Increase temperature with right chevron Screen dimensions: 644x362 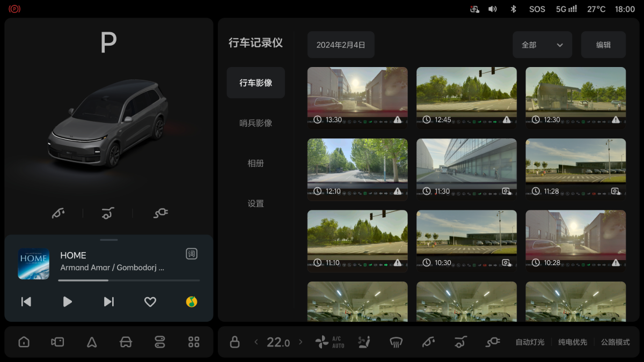(x=301, y=342)
